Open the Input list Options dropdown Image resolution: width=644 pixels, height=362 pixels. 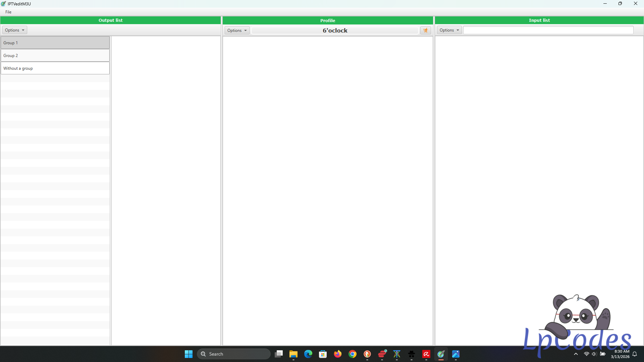449,30
